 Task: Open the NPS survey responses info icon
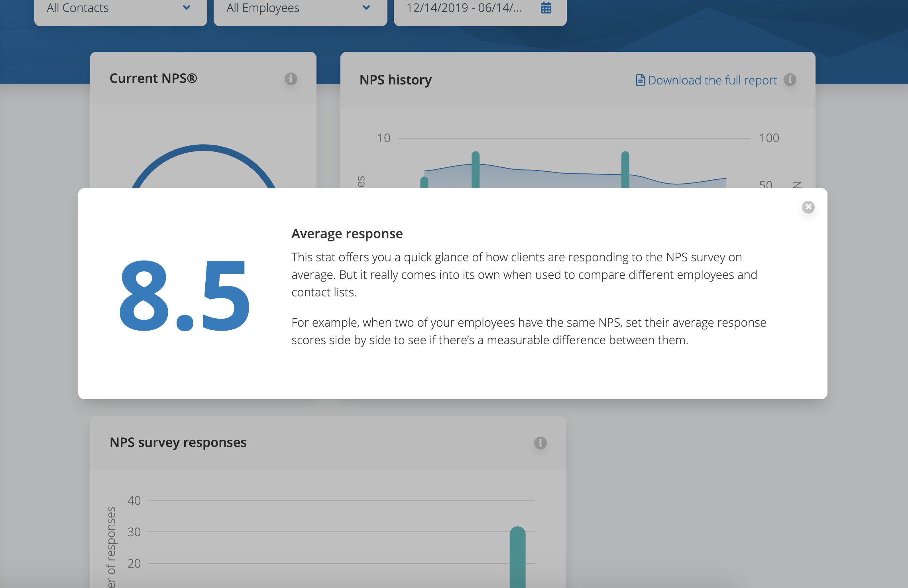(x=540, y=443)
